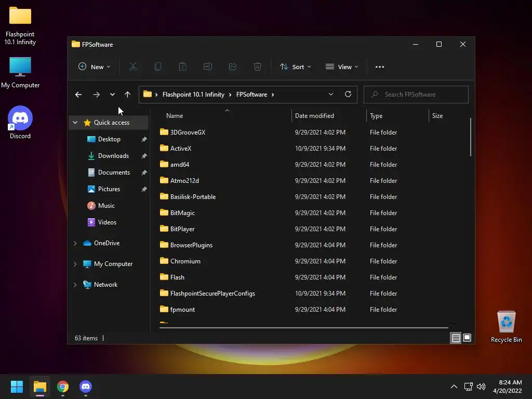Expand the OneDrive tree node
This screenshot has width=532, height=399.
tap(75, 243)
